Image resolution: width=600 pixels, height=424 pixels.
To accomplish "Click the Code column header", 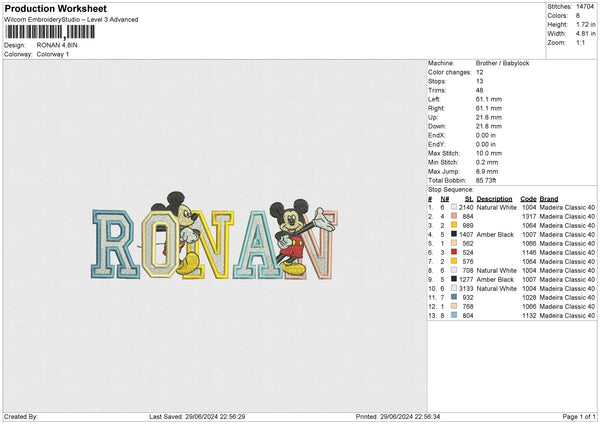I will [529, 198].
